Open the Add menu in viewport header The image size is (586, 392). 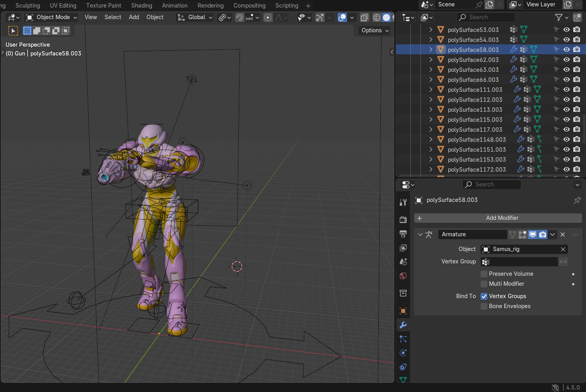tap(134, 17)
